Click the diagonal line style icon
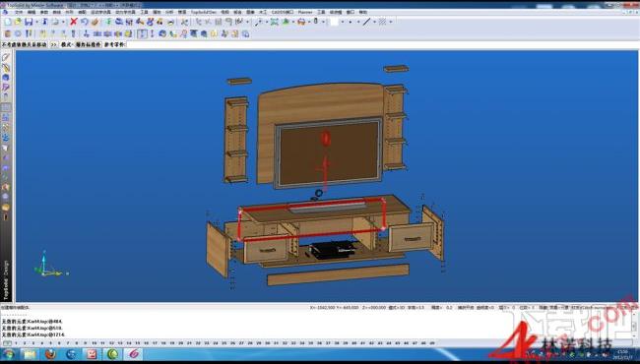 point(366,22)
